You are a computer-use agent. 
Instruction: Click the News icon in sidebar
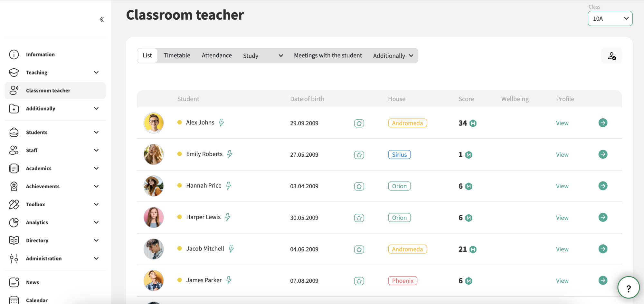click(14, 282)
